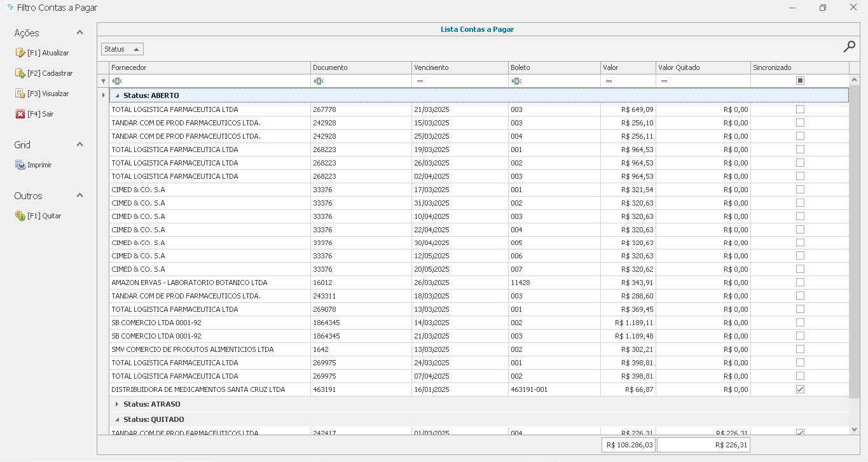Screen dimensions: 868x462
Task: Check Sincronizado for document 267778 row
Action: [x=800, y=109]
